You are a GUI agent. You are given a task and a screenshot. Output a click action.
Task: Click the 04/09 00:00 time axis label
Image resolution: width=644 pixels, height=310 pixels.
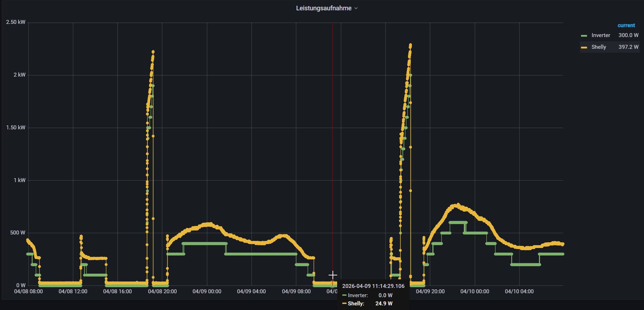point(207,291)
